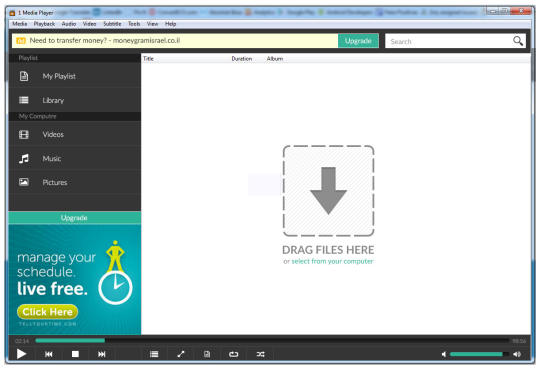
Task: Seek on the playback progress bar
Action: [x=272, y=340]
